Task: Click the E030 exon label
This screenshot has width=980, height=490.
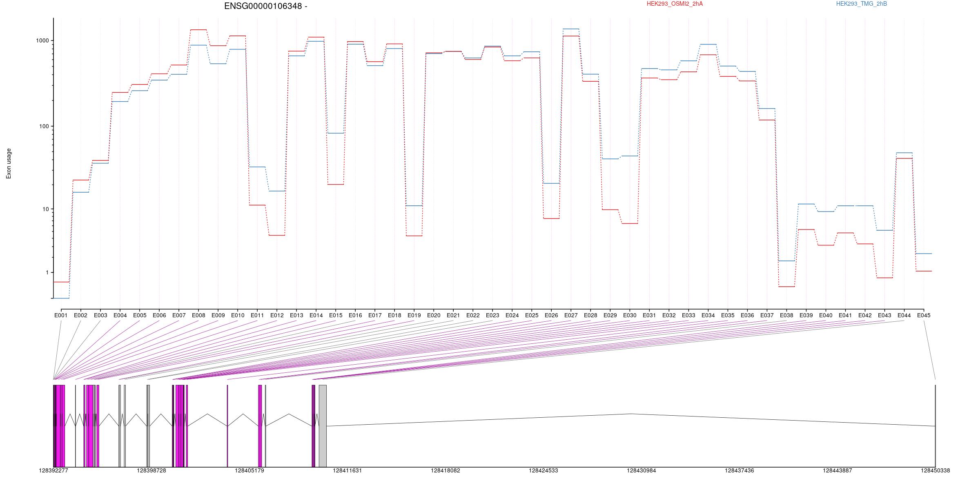Action: 630,315
